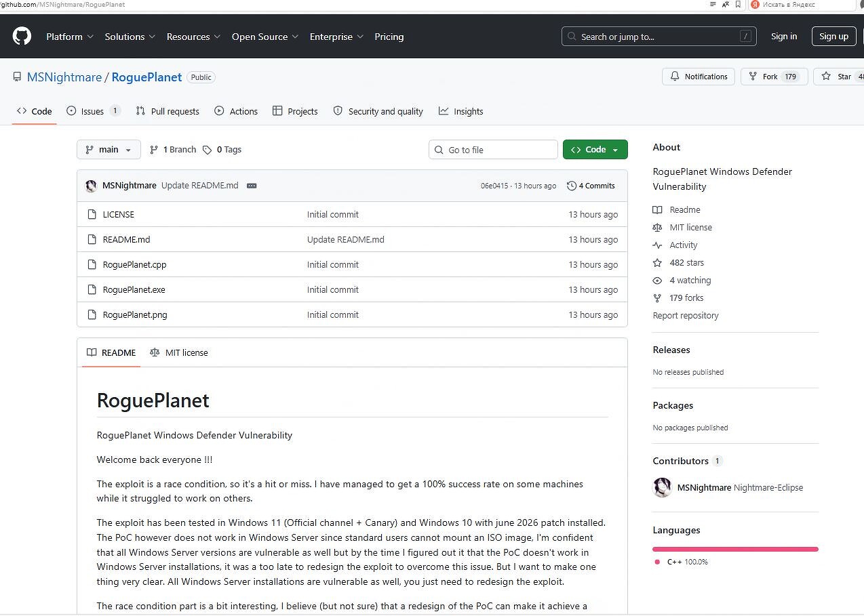Click the file icon next to RoguePlanet.png
The height and width of the screenshot is (616, 864).
(92, 314)
